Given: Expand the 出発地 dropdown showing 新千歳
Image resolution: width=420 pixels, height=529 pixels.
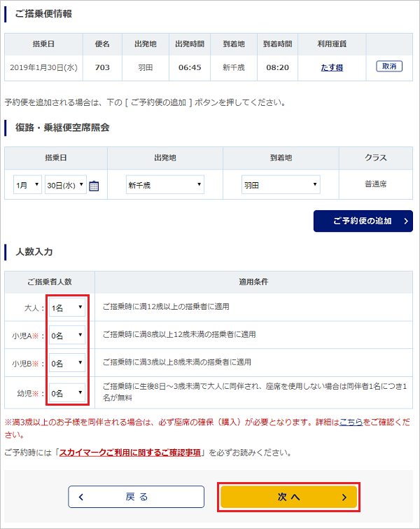Looking at the screenshot, I should pos(164,186).
